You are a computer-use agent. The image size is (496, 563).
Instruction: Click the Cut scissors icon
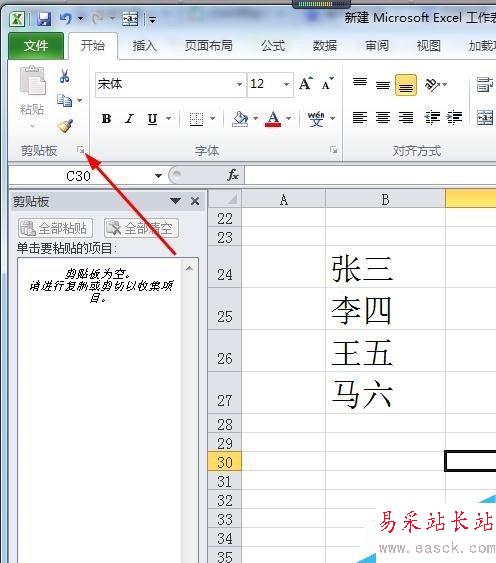[65, 76]
